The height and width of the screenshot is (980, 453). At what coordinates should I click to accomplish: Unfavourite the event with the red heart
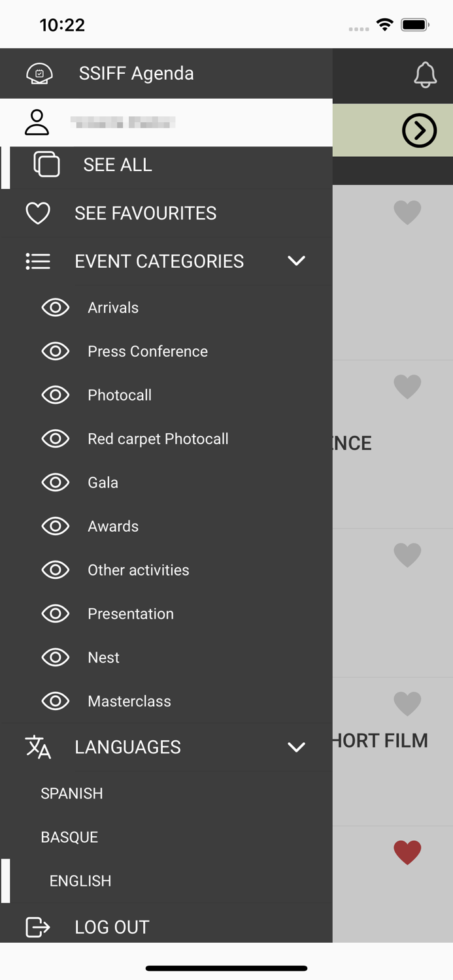coord(407,852)
